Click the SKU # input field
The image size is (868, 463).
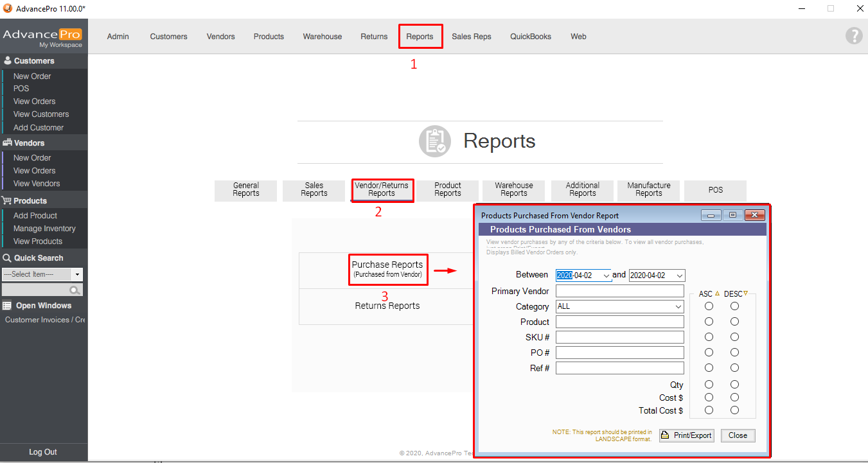pyautogui.click(x=619, y=337)
